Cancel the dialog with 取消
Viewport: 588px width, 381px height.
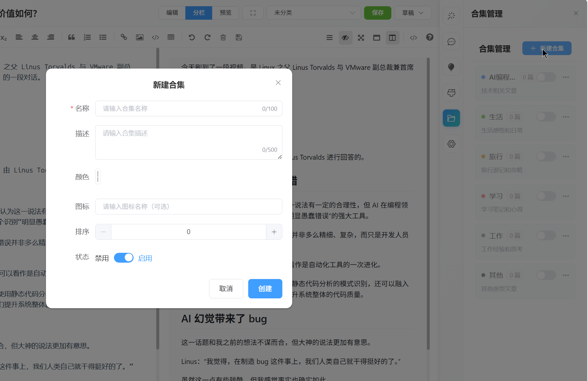pyautogui.click(x=226, y=289)
